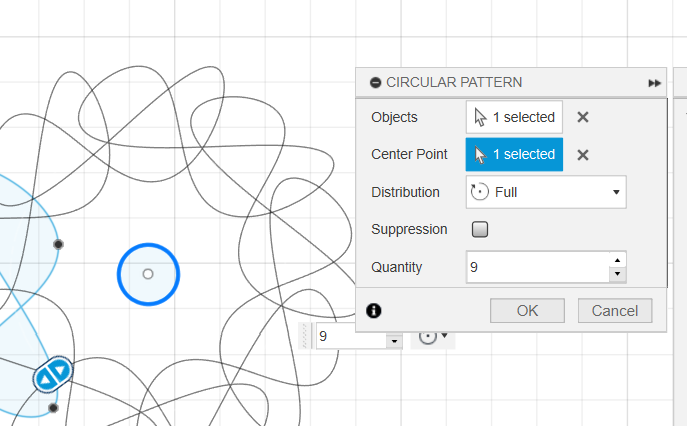Collapse the Circular Pattern dialog minus icon
This screenshot has width=687, height=426.
[375, 82]
